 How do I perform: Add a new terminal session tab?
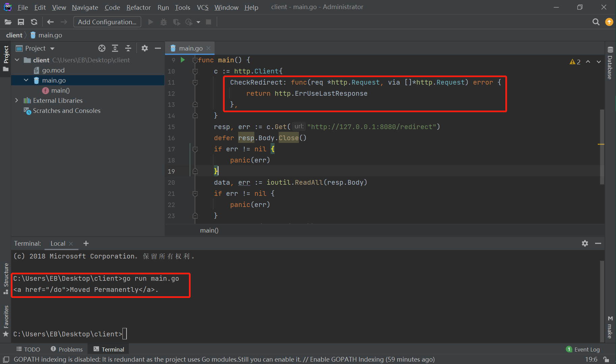86,243
